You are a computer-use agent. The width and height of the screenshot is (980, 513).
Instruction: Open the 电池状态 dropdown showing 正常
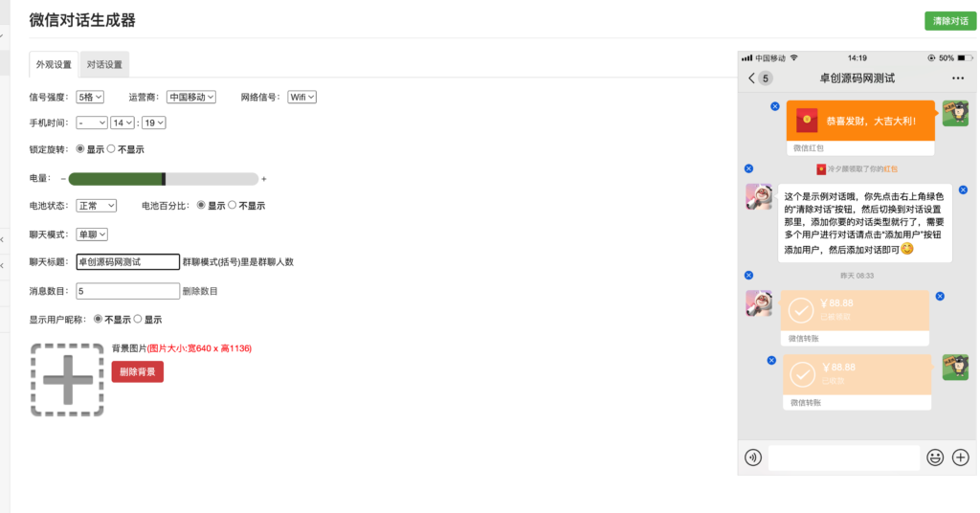coord(97,206)
